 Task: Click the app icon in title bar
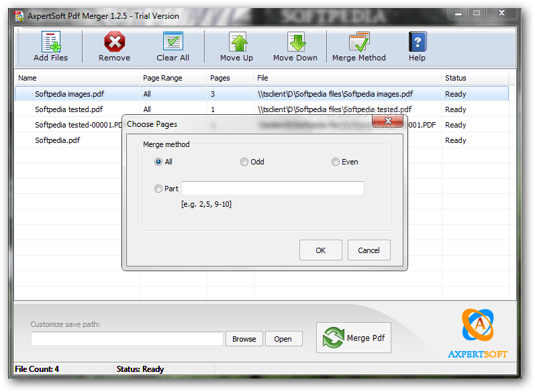click(19, 16)
